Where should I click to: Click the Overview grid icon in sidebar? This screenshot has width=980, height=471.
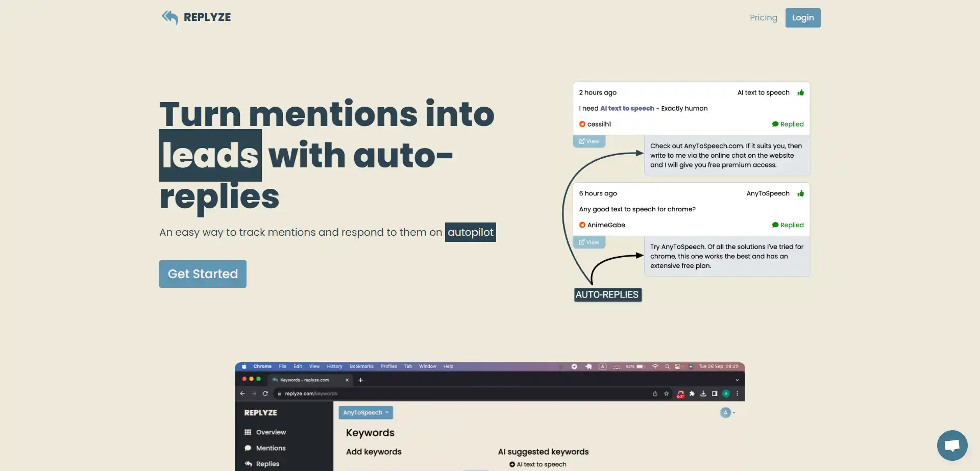[x=248, y=432]
